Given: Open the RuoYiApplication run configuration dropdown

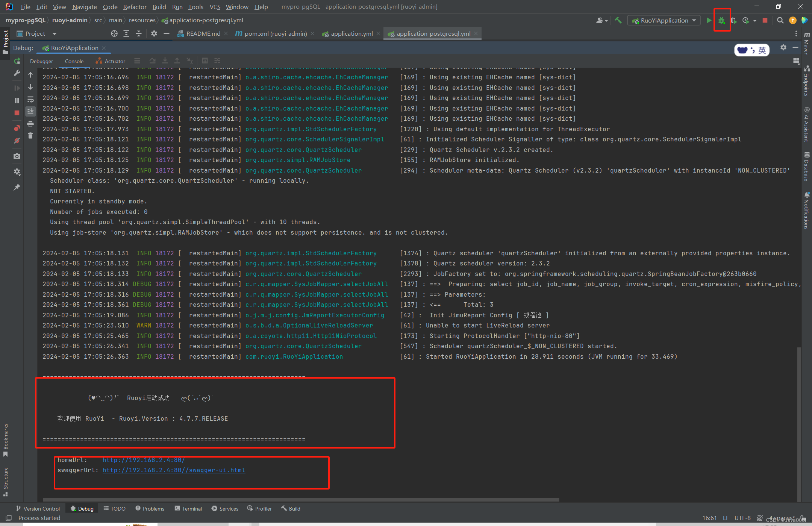Looking at the screenshot, I should coord(664,20).
